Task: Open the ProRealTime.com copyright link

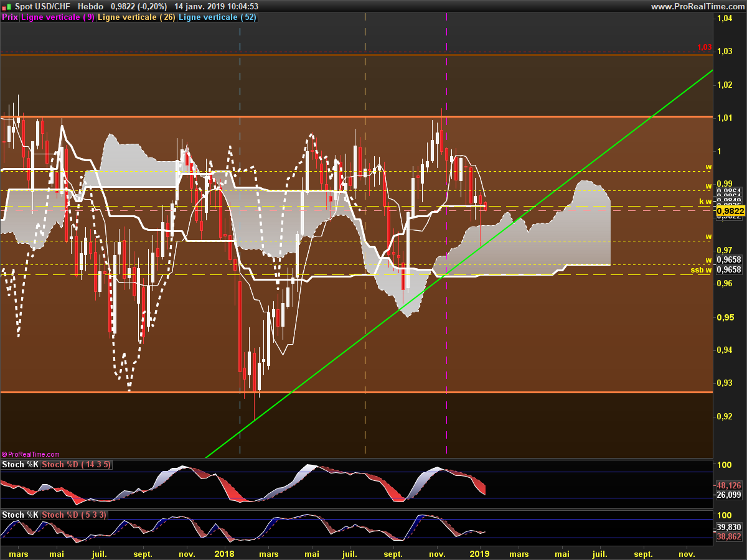Action: 31,455
